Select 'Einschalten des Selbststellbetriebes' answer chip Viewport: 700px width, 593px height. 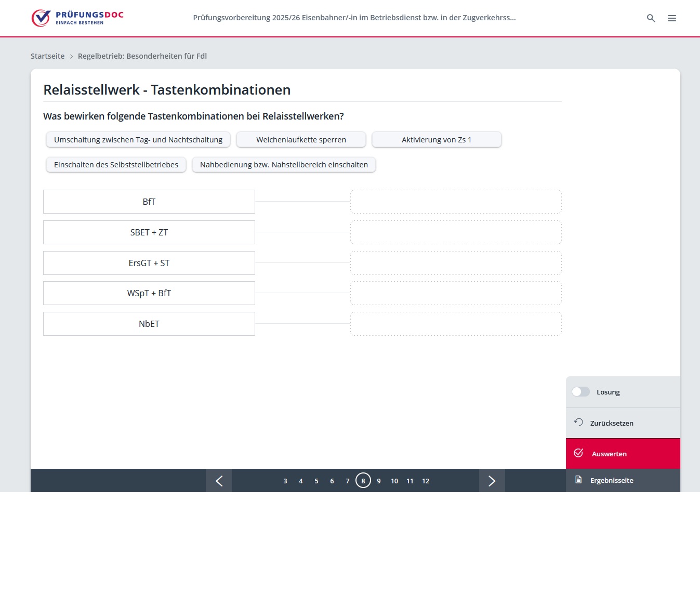pos(116,165)
